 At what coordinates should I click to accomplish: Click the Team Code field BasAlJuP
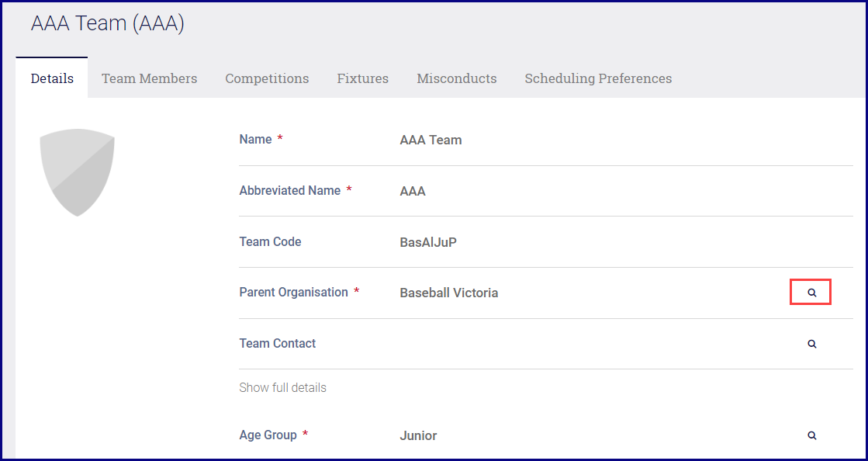(428, 242)
